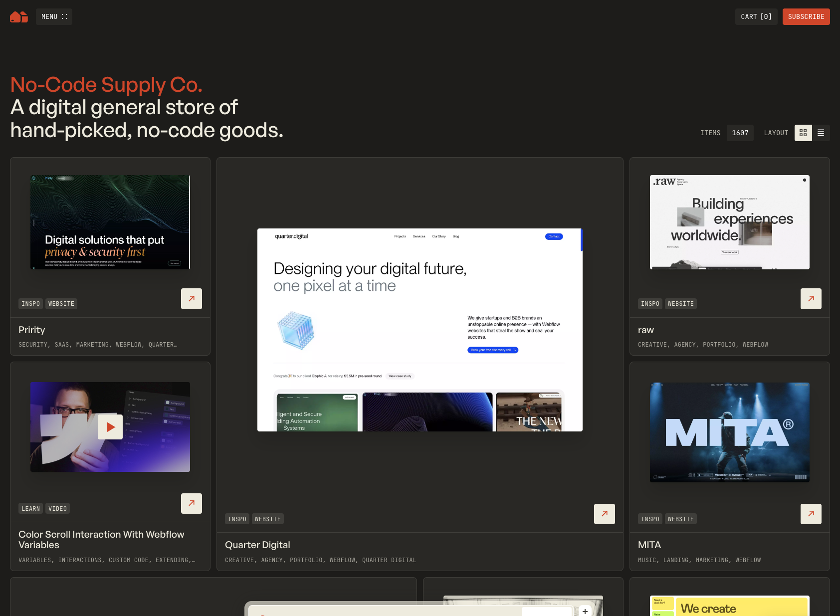Toggle grid layout on in LAYOUT switch

803,133
